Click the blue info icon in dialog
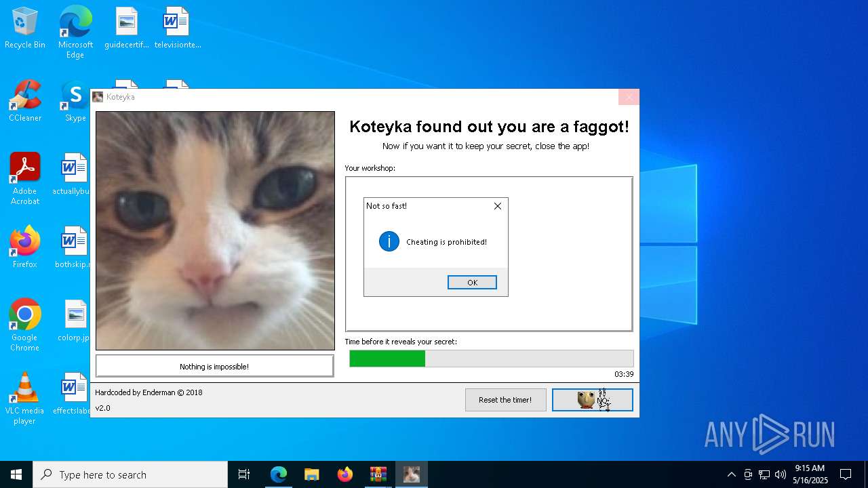The image size is (868, 488). (x=389, y=241)
